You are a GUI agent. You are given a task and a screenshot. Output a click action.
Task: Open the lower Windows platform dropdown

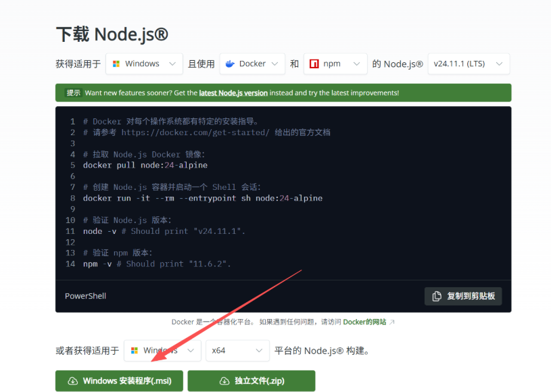(x=162, y=351)
